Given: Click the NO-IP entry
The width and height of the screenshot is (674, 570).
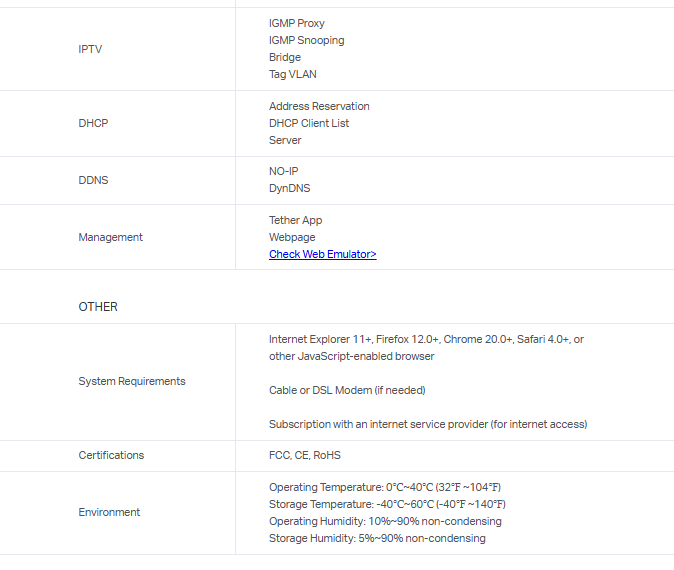Looking at the screenshot, I should tap(283, 171).
